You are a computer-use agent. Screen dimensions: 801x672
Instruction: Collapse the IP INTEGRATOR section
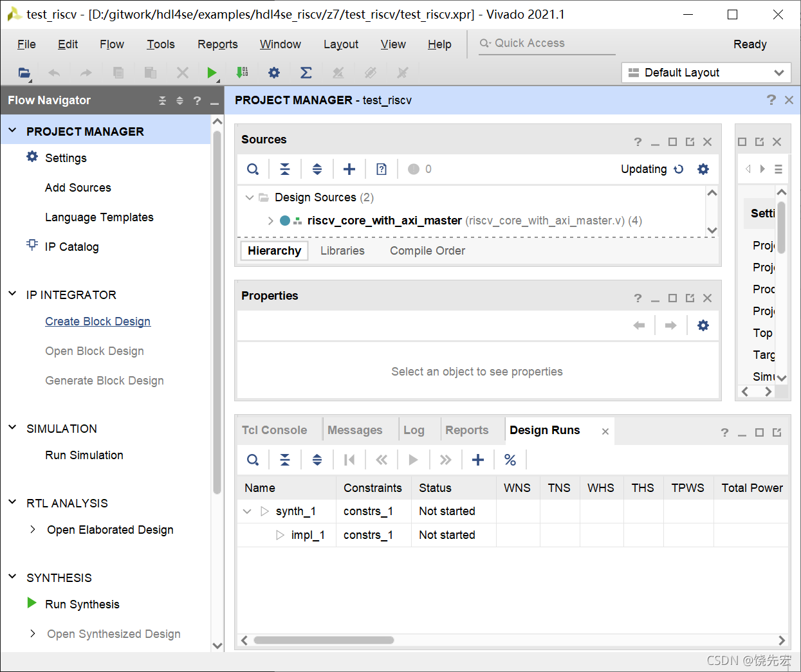pos(12,294)
